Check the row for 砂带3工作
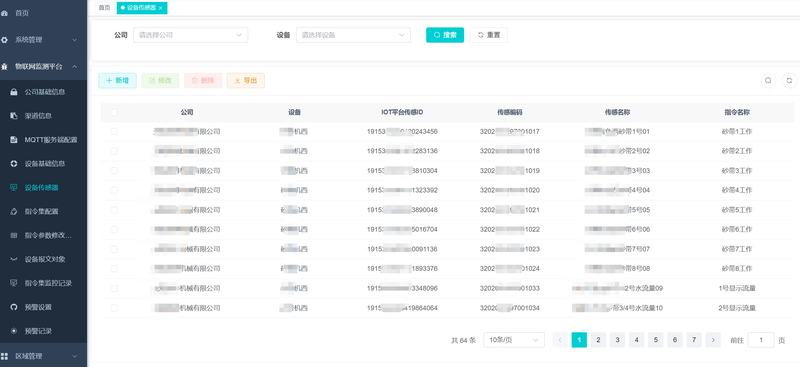 pyautogui.click(x=114, y=170)
